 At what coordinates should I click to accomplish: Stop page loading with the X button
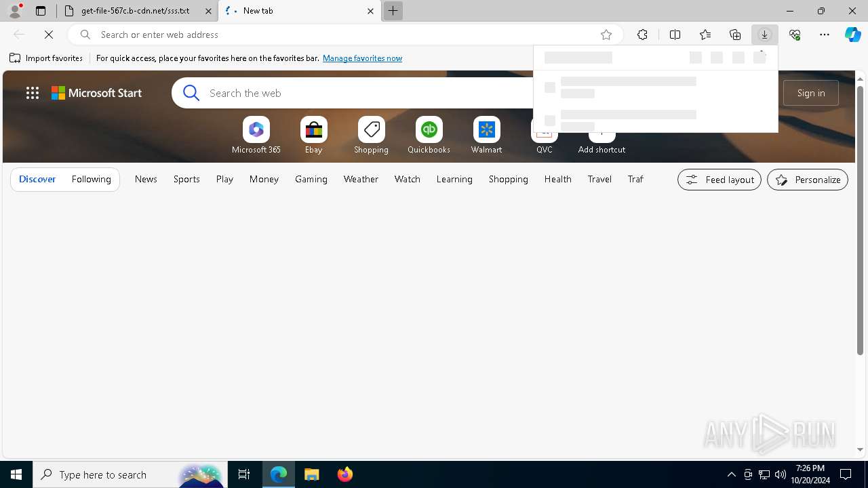(x=49, y=35)
